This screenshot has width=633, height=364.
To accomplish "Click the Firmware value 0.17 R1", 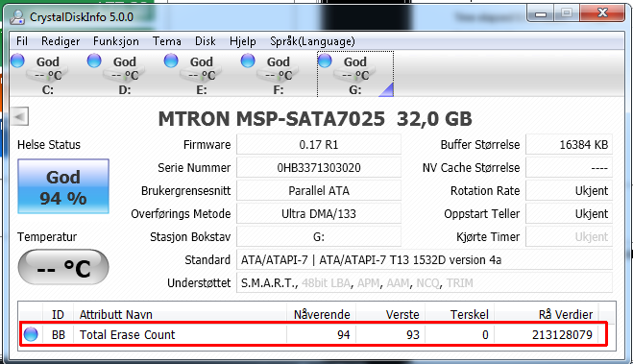I will [x=319, y=144].
